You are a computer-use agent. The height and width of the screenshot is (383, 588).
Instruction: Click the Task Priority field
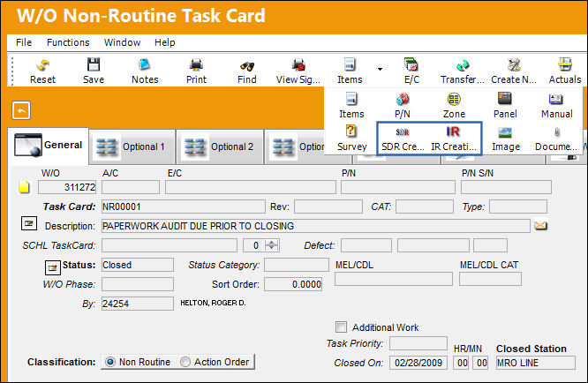tap(418, 343)
